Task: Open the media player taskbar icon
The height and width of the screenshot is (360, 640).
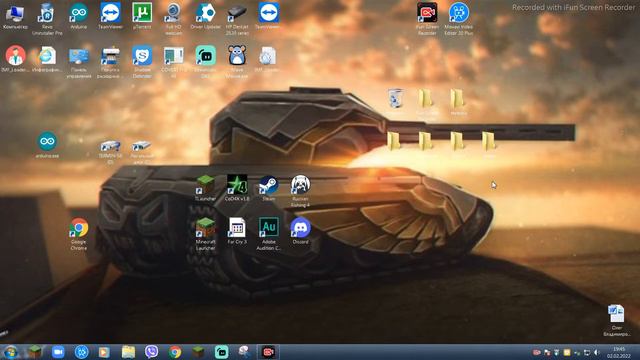Action: [104, 352]
